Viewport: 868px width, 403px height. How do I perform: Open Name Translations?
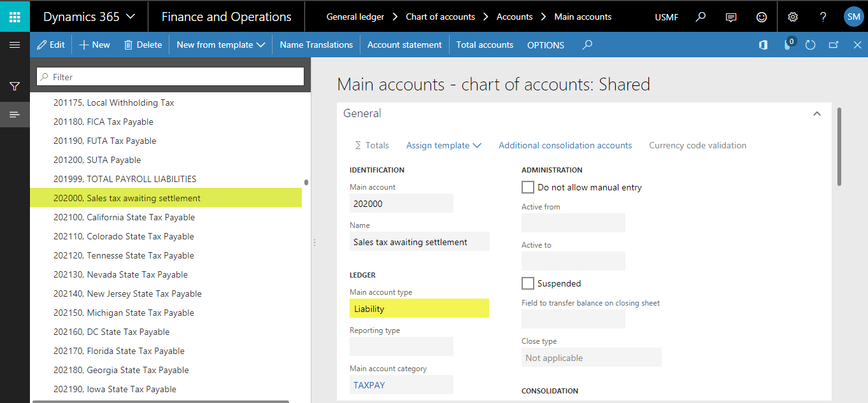316,45
